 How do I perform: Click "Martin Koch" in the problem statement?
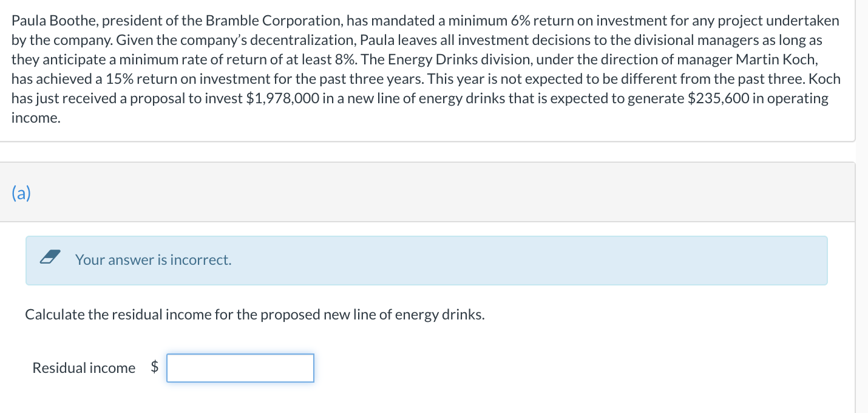775,60
